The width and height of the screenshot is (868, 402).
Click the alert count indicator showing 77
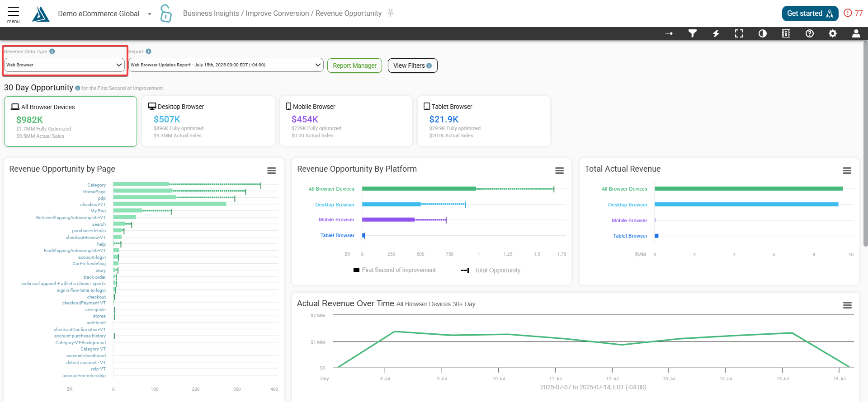(x=853, y=13)
